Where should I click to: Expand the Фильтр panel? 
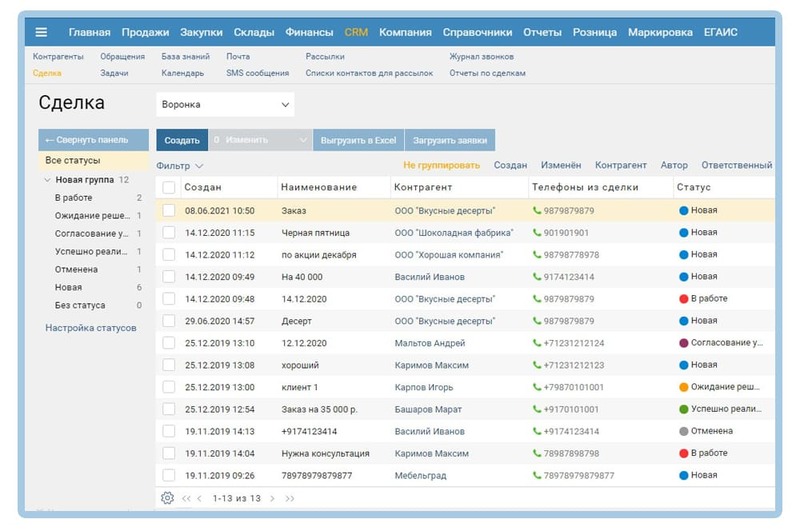pyautogui.click(x=180, y=166)
